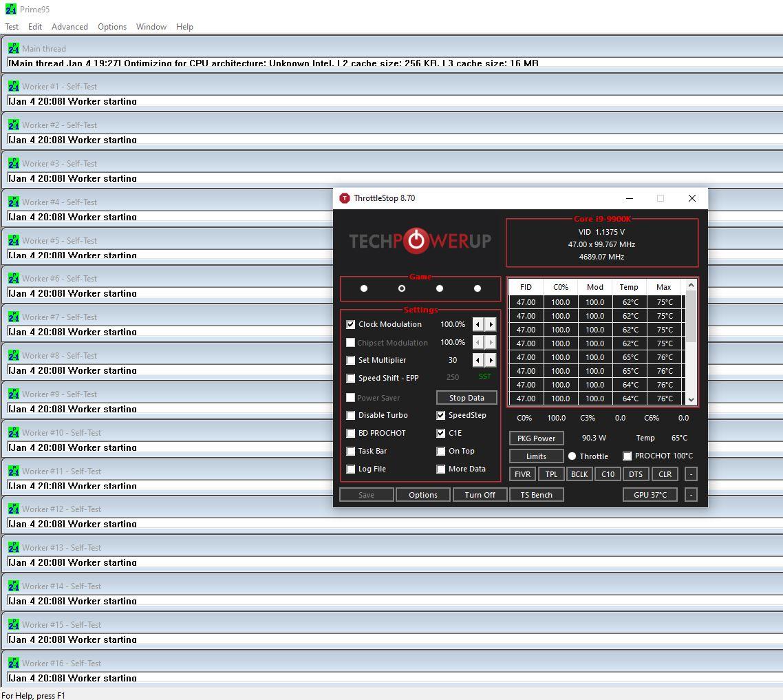Click the Prime95 app icon in title bar
The height and width of the screenshot is (700, 783).
click(x=10, y=10)
